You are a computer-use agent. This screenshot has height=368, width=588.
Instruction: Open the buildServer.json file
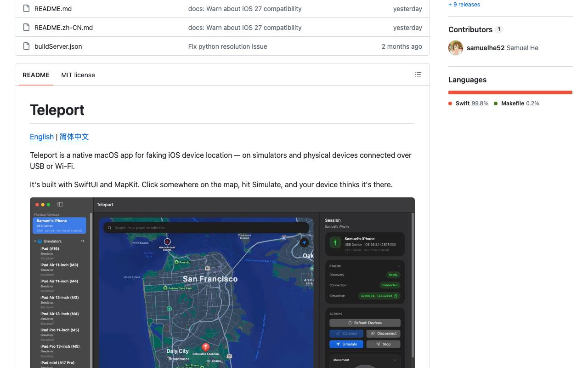point(58,46)
